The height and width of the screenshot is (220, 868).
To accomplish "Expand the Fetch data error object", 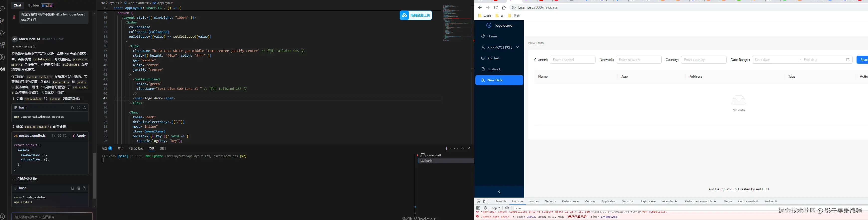I will point(514,217).
